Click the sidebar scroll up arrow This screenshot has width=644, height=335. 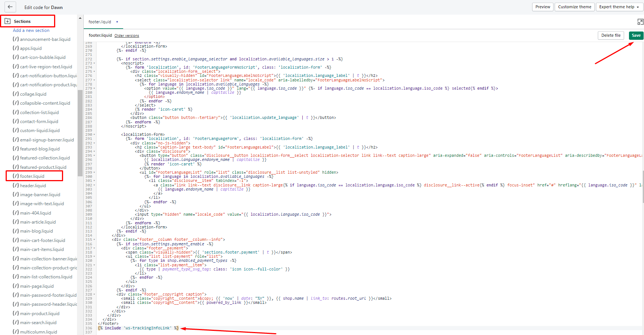(80, 18)
